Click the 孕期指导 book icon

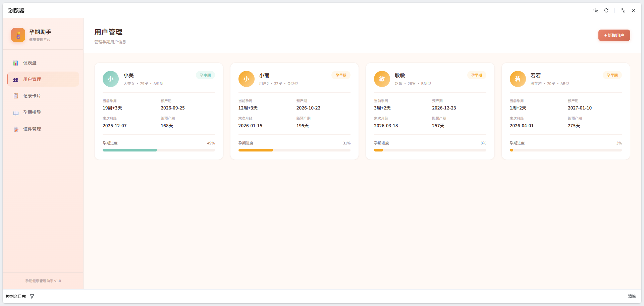pyautogui.click(x=16, y=113)
